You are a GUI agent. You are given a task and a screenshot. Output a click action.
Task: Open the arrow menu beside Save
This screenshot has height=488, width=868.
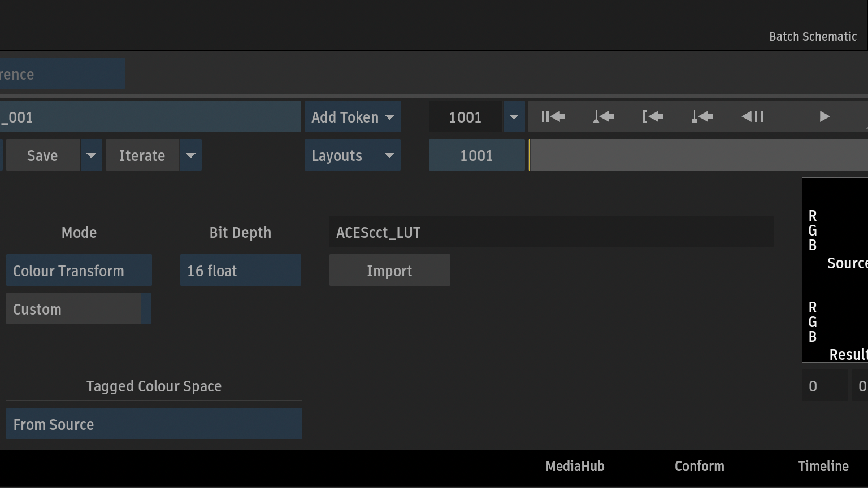(x=91, y=155)
